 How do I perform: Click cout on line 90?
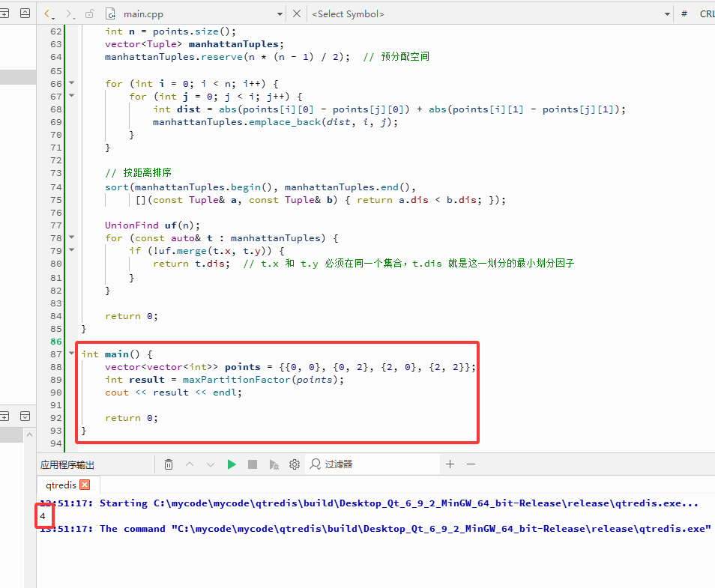pos(117,392)
